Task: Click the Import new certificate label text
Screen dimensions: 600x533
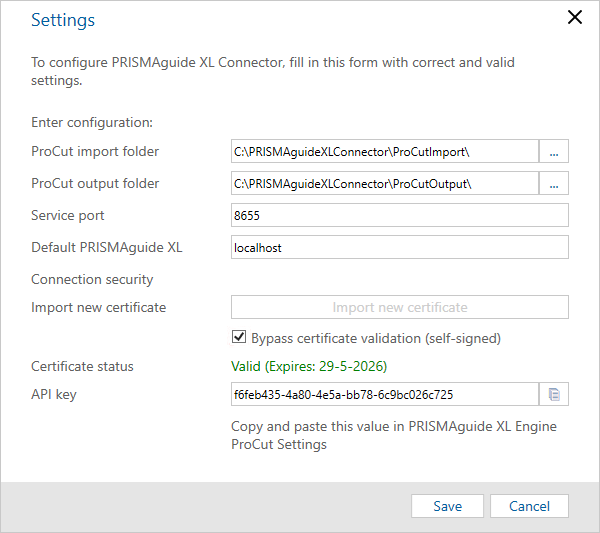Action: 99,307
